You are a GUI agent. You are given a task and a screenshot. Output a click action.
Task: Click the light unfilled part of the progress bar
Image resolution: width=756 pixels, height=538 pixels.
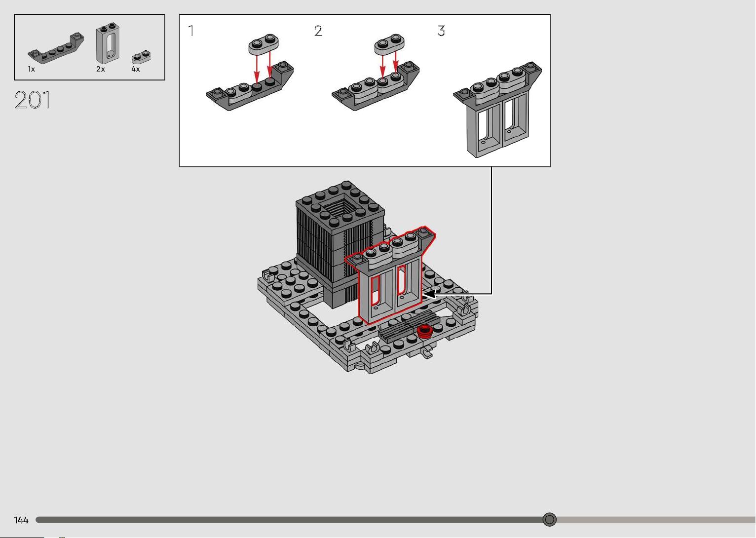[656, 520]
